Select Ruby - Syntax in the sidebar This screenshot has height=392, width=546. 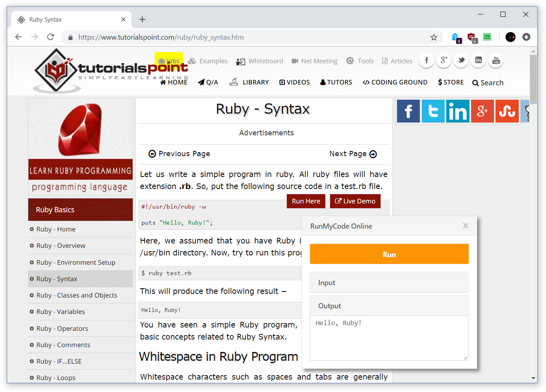80,279
